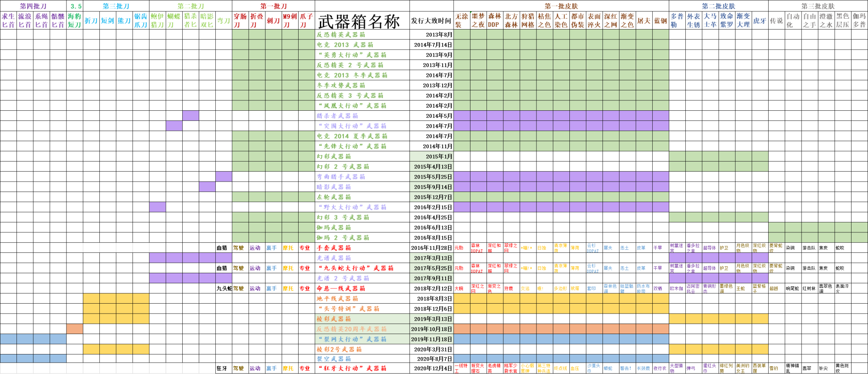Select the 暗影武器箱 cell

(x=362, y=187)
